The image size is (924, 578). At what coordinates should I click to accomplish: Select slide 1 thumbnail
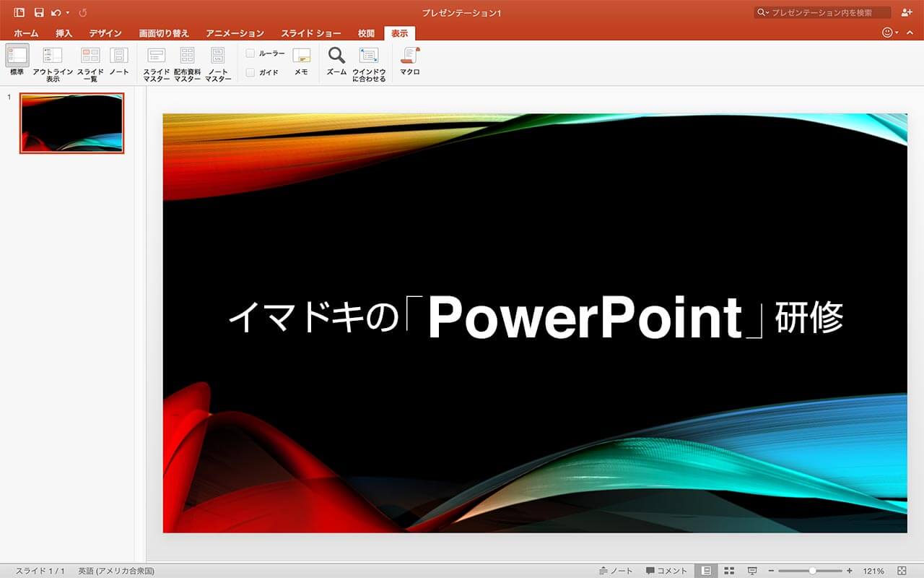coord(71,123)
